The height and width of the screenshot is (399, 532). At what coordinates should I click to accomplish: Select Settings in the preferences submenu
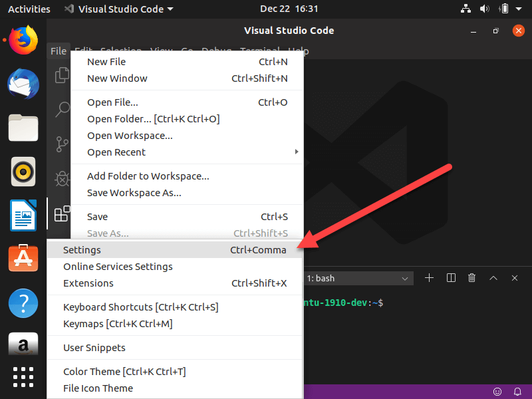pyautogui.click(x=174, y=250)
